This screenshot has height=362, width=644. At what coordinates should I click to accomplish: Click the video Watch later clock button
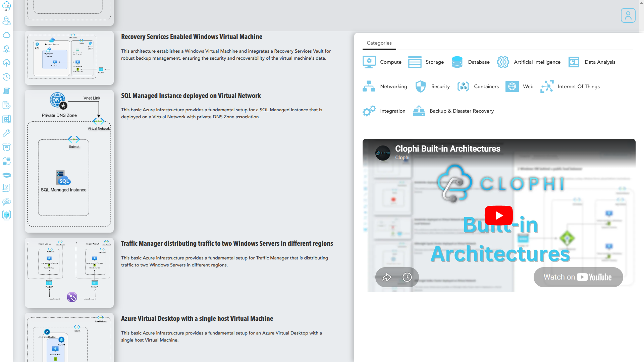pyautogui.click(x=407, y=277)
